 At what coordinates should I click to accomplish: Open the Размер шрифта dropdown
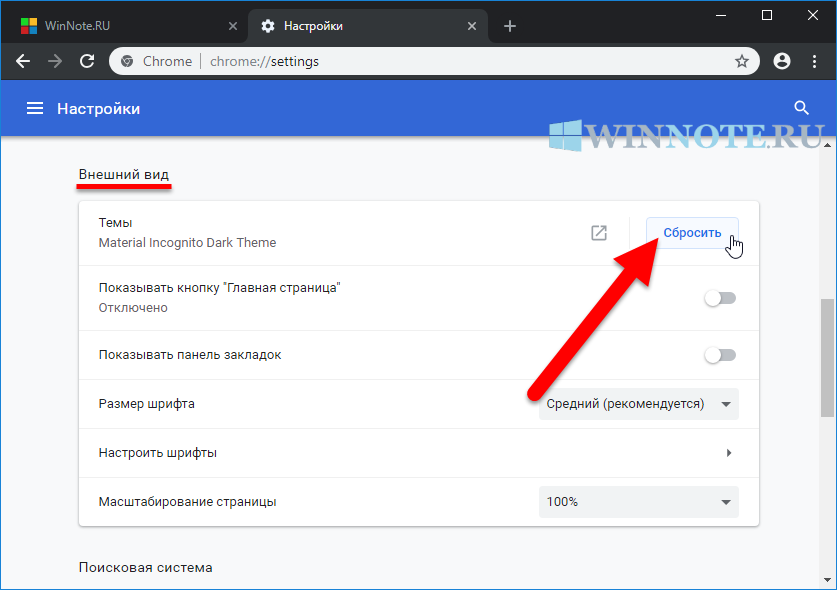coord(638,404)
